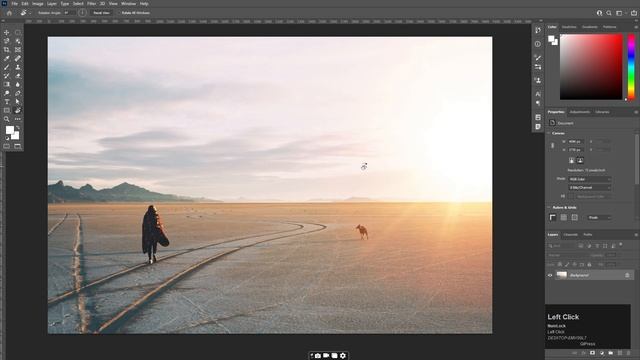The width and height of the screenshot is (640, 360).
Task: Select the Horizontal Type tool
Action: click(7, 102)
